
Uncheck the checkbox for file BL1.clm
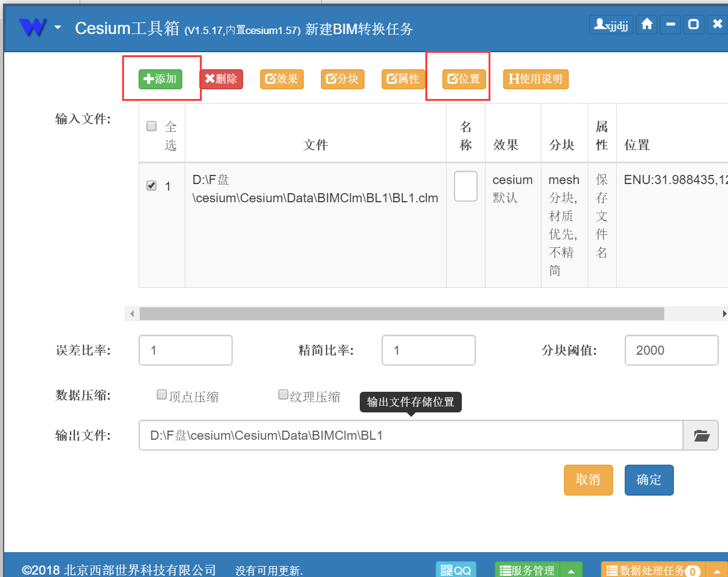click(x=151, y=186)
